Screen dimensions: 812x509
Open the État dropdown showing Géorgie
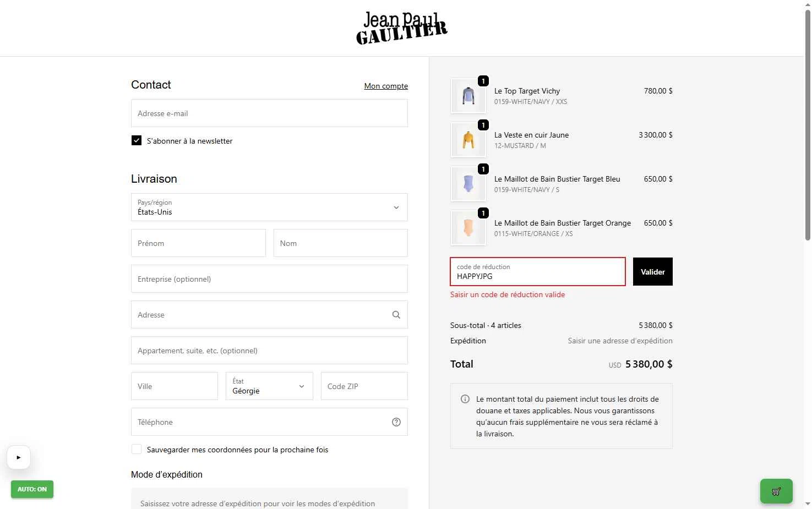[x=269, y=386]
